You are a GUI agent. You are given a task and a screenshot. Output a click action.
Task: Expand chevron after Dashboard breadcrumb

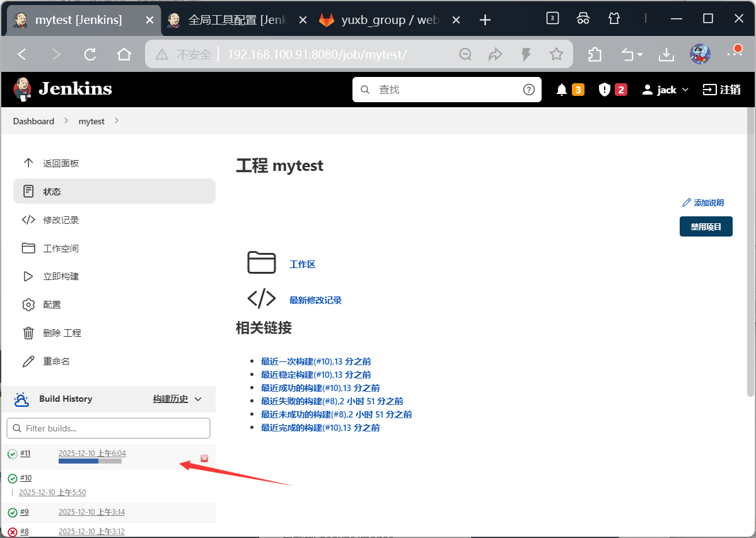click(66, 120)
